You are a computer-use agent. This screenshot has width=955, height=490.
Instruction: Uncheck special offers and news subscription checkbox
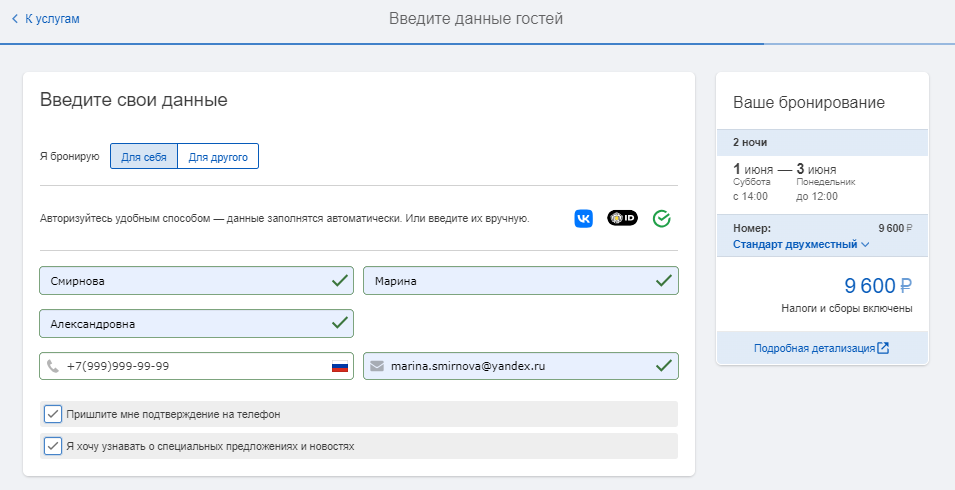pyautogui.click(x=53, y=446)
